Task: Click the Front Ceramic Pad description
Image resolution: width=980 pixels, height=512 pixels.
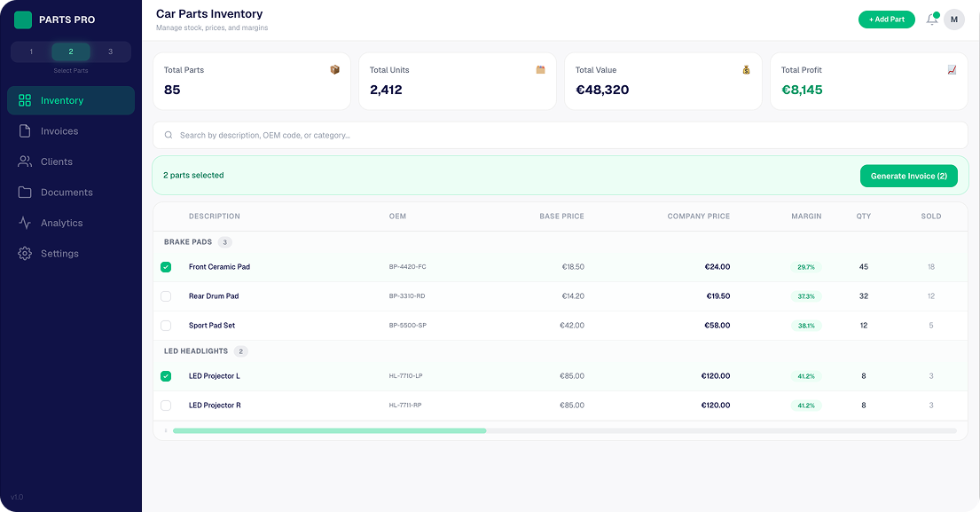Action: [x=219, y=267]
